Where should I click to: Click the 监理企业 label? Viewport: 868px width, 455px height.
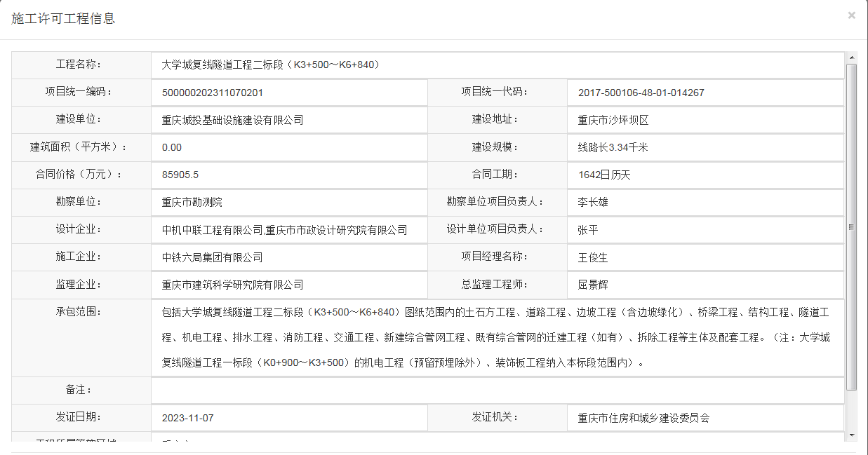pos(79,284)
